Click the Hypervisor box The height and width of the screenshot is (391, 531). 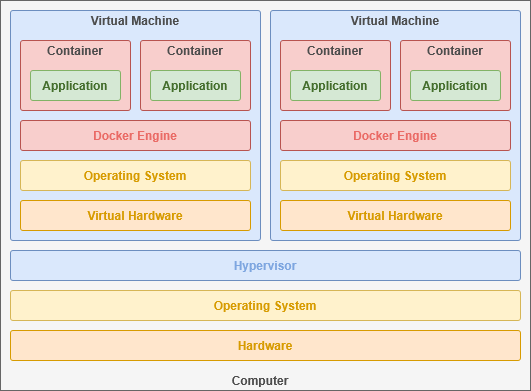pyautogui.click(x=265, y=265)
